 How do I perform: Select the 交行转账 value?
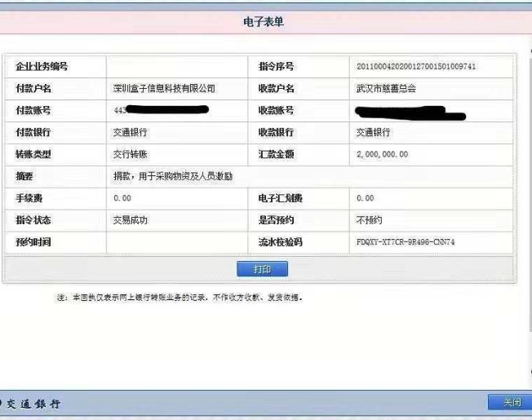click(131, 154)
